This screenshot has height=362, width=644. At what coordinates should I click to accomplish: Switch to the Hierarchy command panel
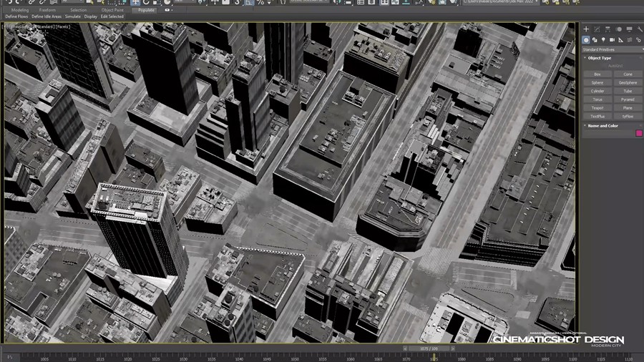click(x=608, y=29)
